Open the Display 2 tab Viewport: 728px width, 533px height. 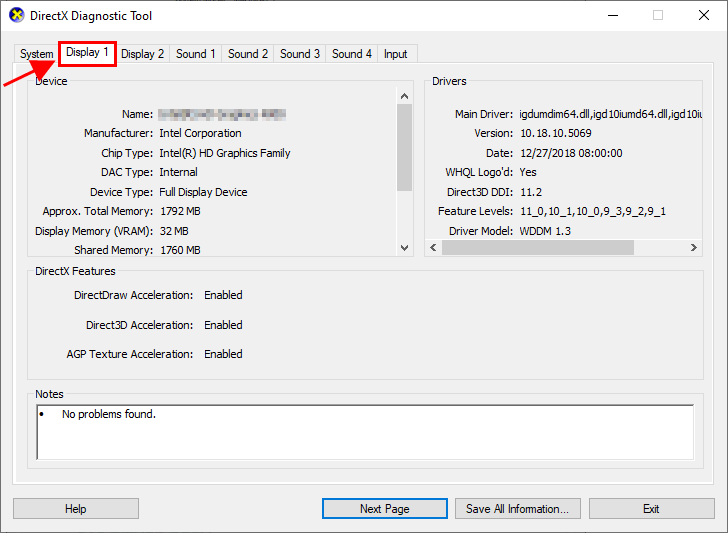point(143,54)
